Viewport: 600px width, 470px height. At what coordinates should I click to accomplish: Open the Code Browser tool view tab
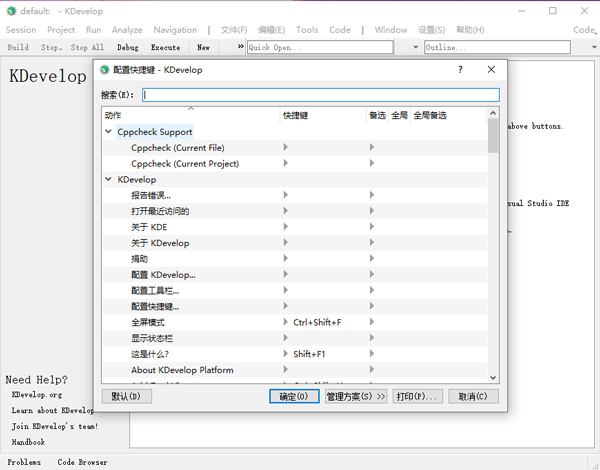[x=82, y=462]
